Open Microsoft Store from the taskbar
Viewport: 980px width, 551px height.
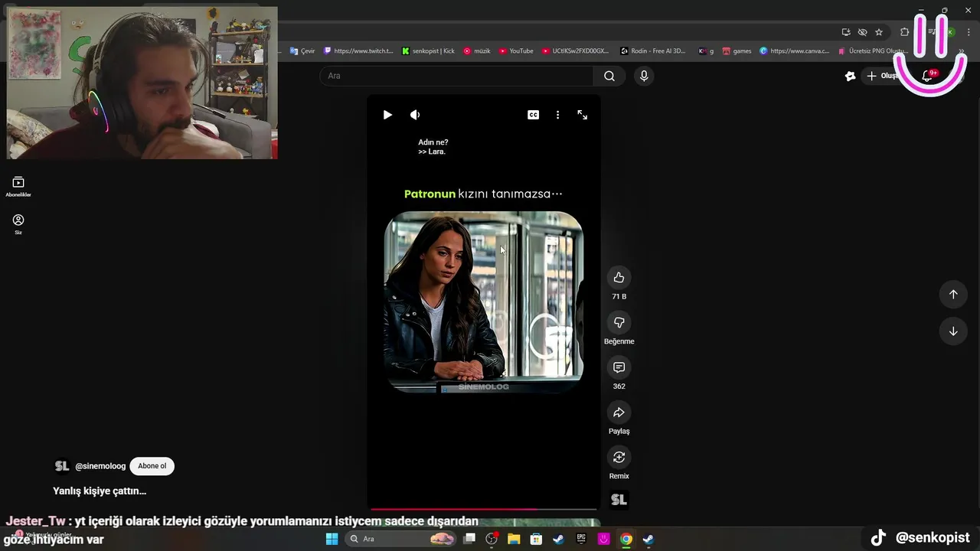[x=536, y=539]
